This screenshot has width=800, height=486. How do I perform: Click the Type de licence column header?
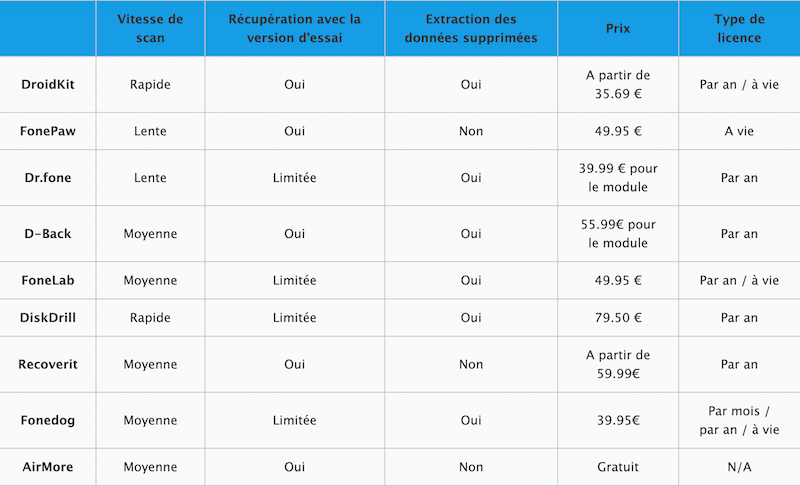click(x=739, y=28)
